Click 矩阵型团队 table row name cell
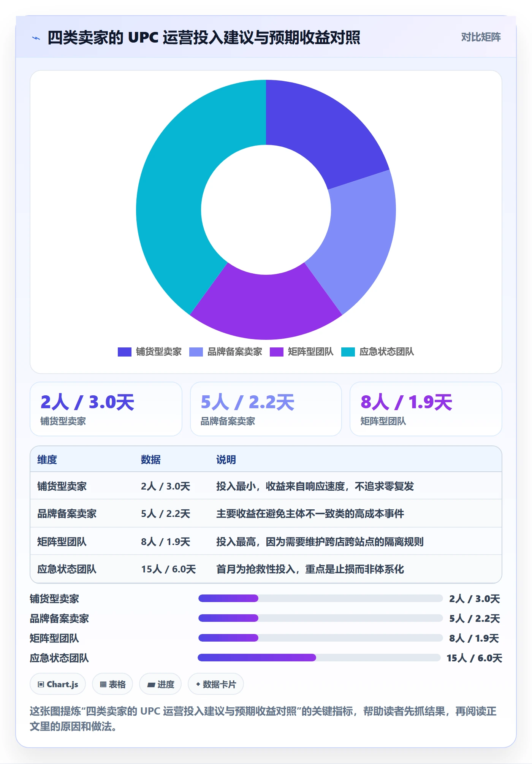 click(x=62, y=542)
